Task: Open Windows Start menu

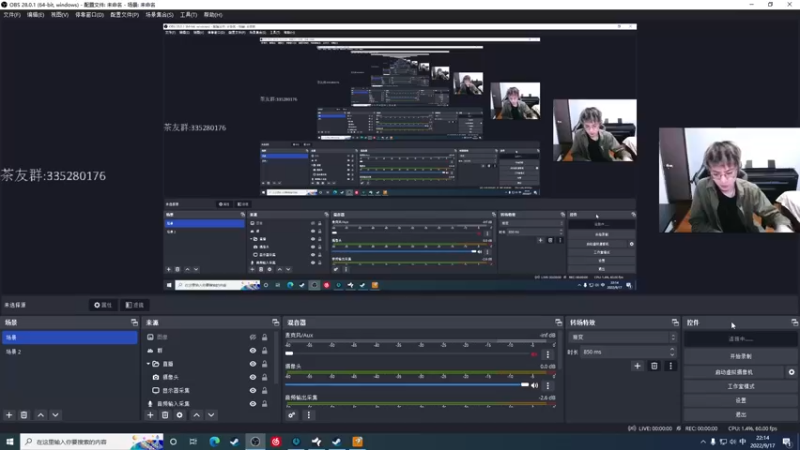Action: pyautogui.click(x=10, y=442)
